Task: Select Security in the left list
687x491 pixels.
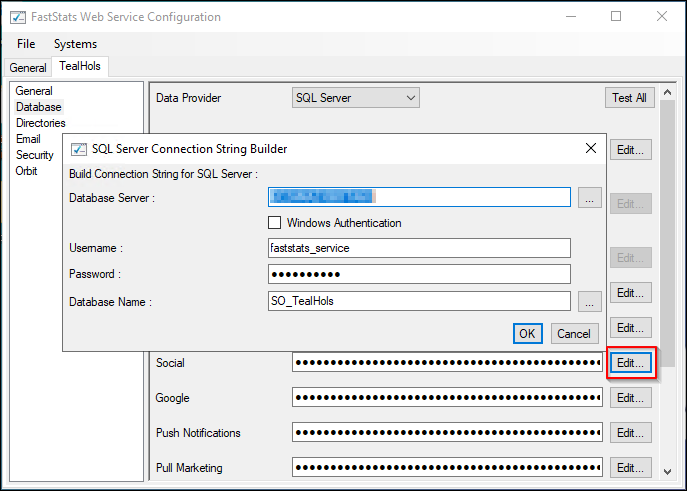Action: (35, 155)
